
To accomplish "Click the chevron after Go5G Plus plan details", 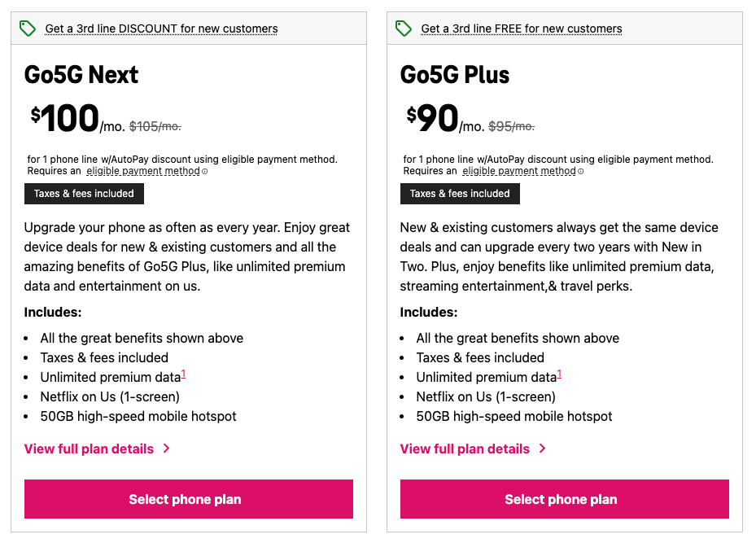I will click(542, 449).
